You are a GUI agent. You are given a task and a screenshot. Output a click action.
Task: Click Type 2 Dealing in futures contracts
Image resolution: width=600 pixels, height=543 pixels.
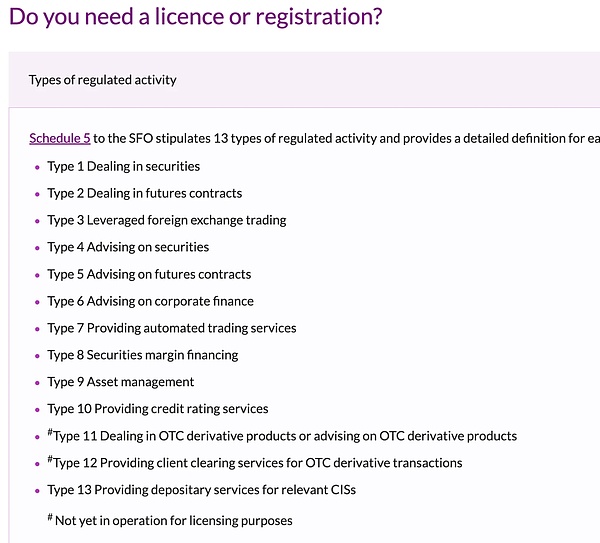click(x=144, y=193)
